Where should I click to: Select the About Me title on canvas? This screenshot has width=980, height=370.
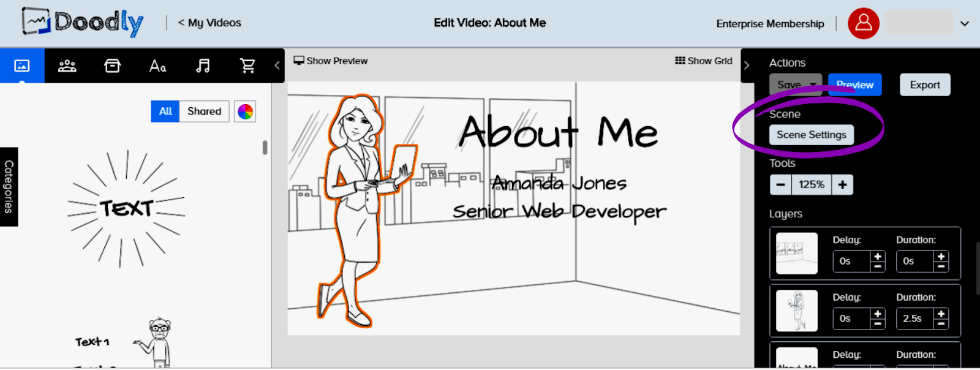(x=559, y=132)
